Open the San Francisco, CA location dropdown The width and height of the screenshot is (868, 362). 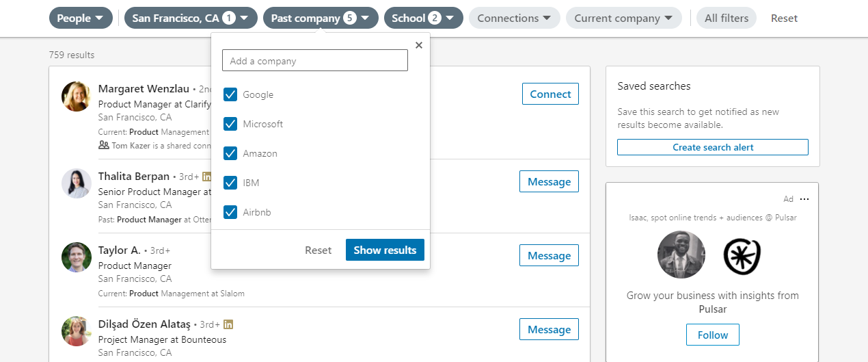tap(191, 18)
